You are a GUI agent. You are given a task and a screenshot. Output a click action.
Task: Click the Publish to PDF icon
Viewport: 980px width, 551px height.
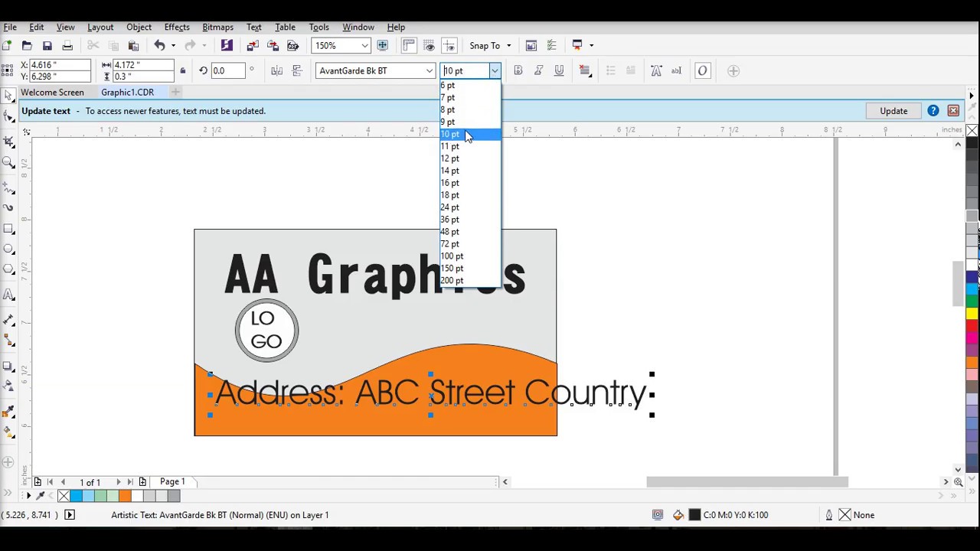tap(292, 46)
